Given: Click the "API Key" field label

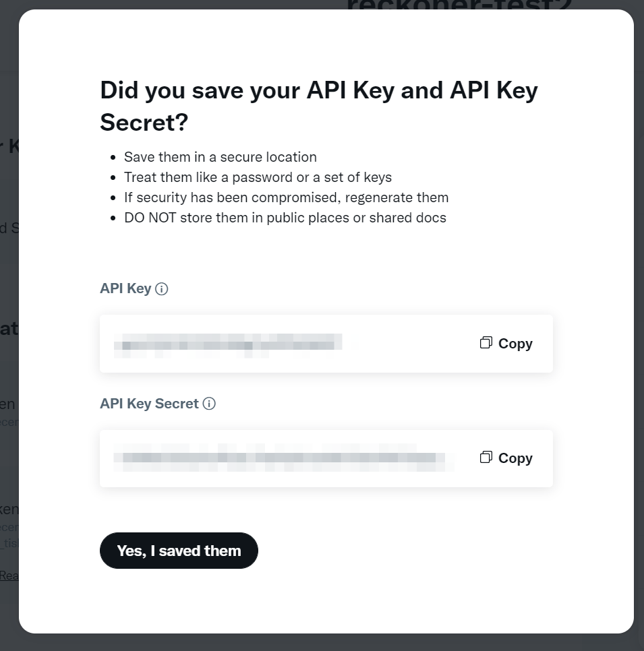Looking at the screenshot, I should click(125, 288).
